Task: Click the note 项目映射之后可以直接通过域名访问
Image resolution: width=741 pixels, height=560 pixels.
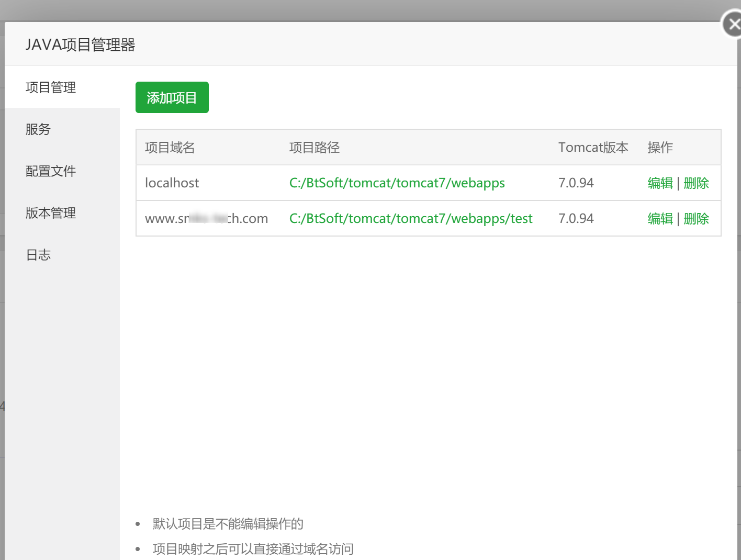Action: 253,549
